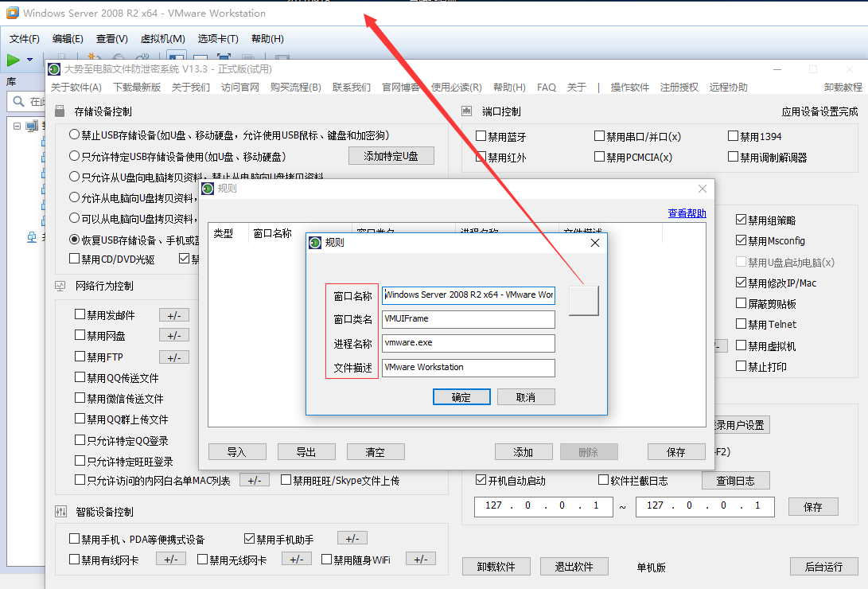The width and height of the screenshot is (868, 589).
Task: Toggle the 禁用发邮件 checkbox
Action: click(x=80, y=314)
